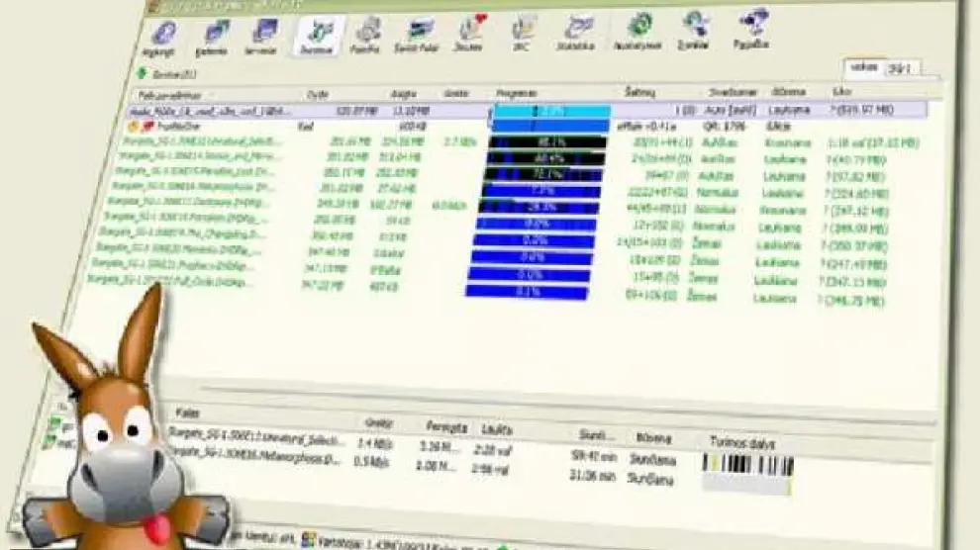Sort by the file name column header

point(198,95)
